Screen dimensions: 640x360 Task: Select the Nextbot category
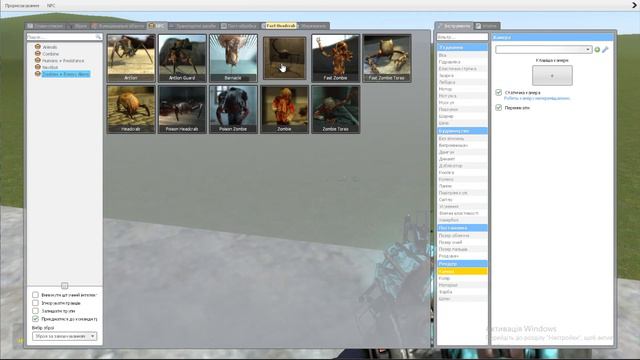point(50,67)
